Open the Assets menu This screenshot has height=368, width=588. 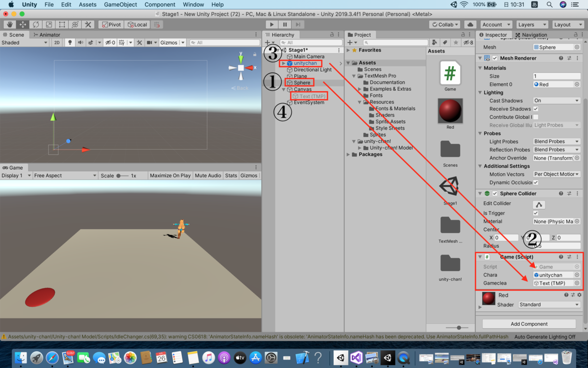coord(88,4)
